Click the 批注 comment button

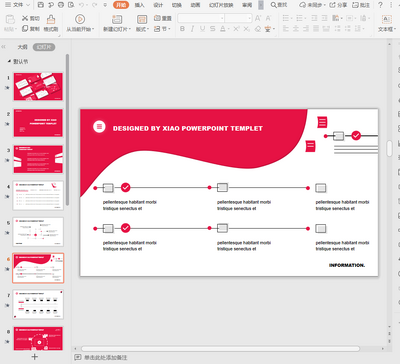(361, 5)
